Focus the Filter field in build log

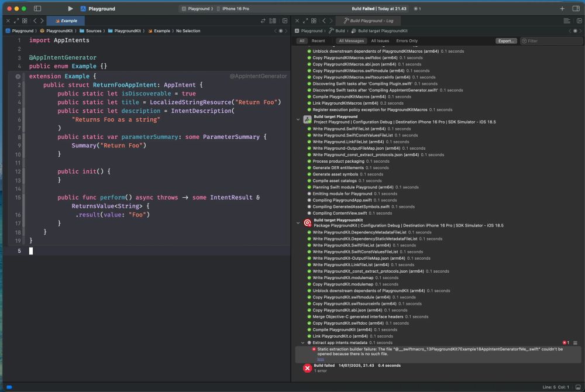click(x=550, y=41)
